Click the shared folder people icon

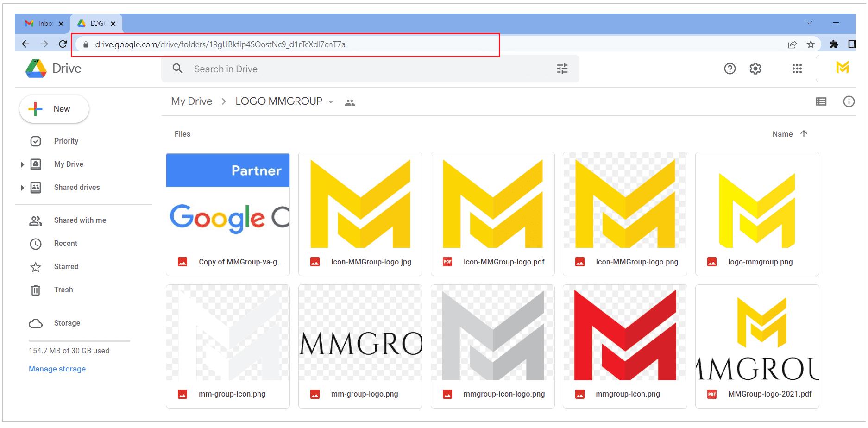pos(350,102)
